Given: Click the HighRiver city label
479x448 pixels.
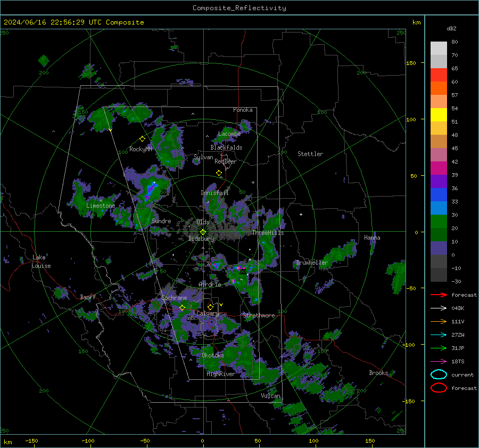Looking at the screenshot, I should pos(220,374).
